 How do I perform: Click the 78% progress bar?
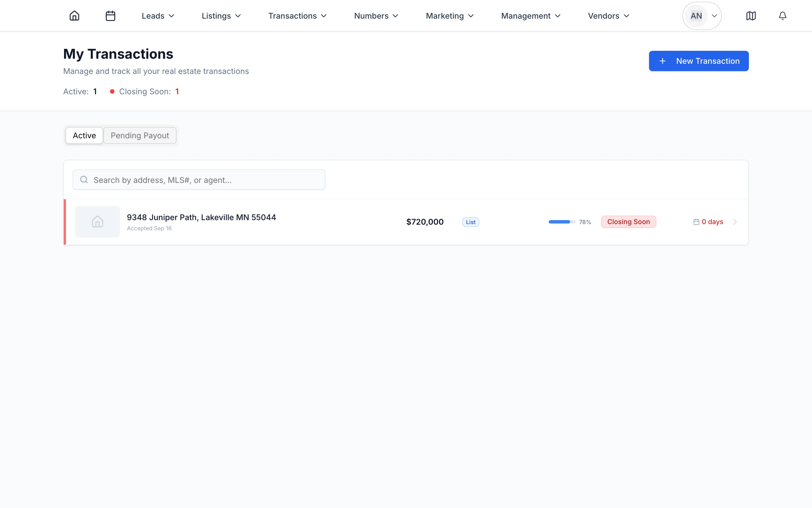point(562,222)
